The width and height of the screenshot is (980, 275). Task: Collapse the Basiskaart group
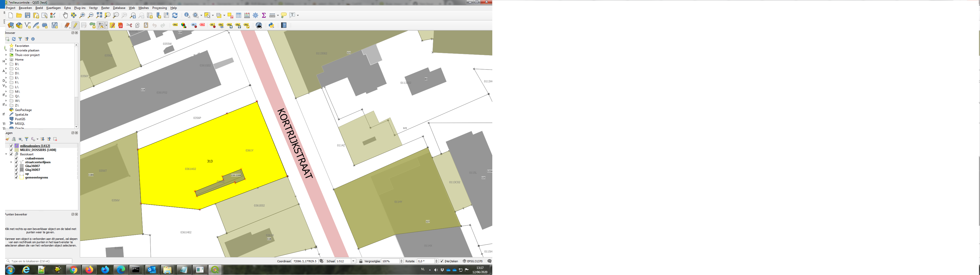6,154
